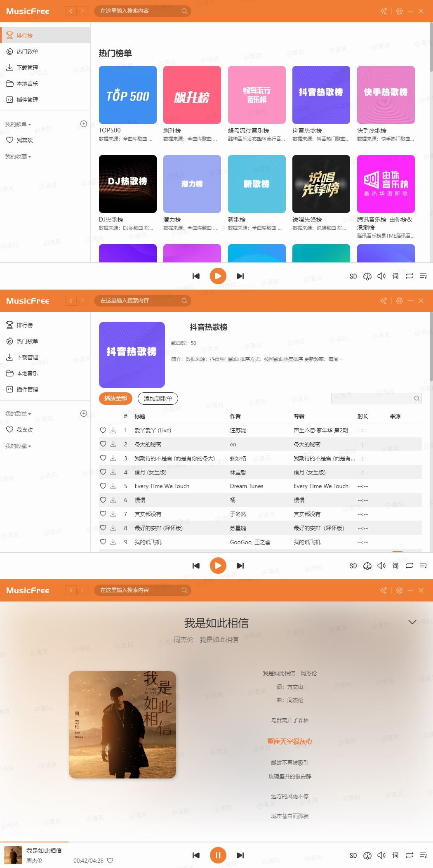Image resolution: width=433 pixels, height=868 pixels.
Task: Add a new playlist in the 热门榜单 window sidebar
Action: click(x=83, y=124)
